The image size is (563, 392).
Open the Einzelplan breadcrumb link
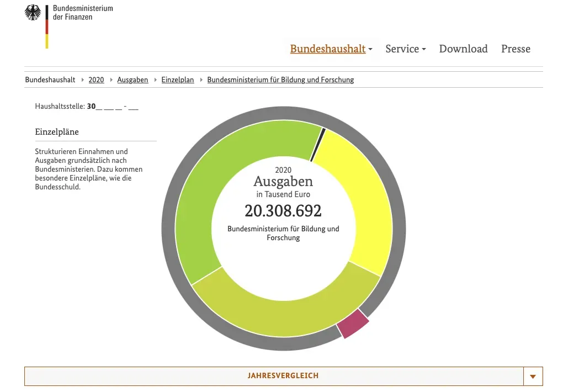tap(178, 80)
